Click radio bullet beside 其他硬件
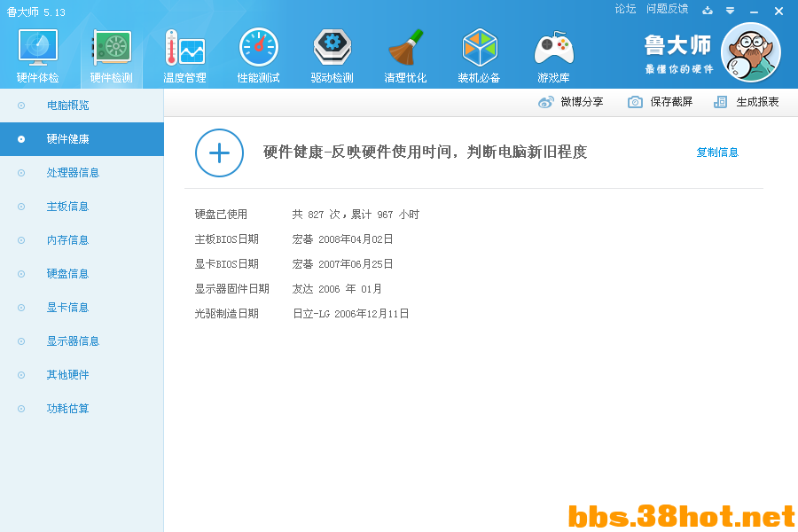Screen dimensions: 798x532 click(x=21, y=375)
